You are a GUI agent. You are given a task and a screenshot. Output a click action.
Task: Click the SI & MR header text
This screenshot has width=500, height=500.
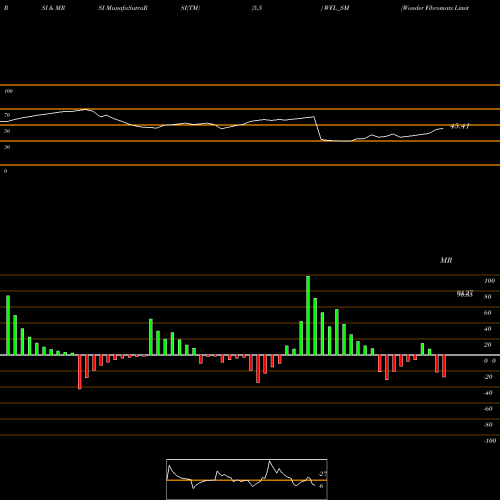pyautogui.click(x=53, y=8)
